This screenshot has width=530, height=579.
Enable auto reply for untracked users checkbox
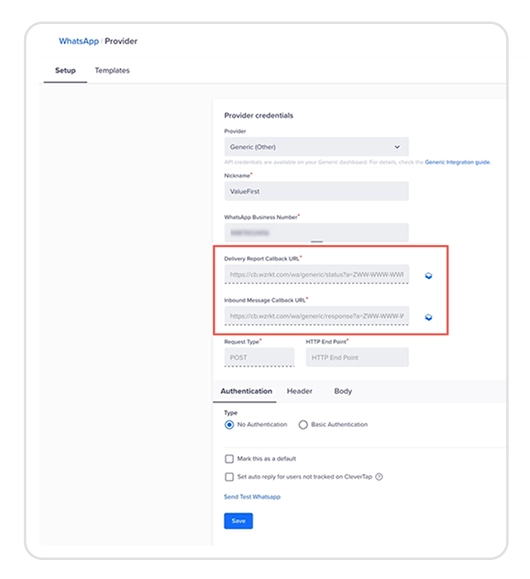pos(229,477)
